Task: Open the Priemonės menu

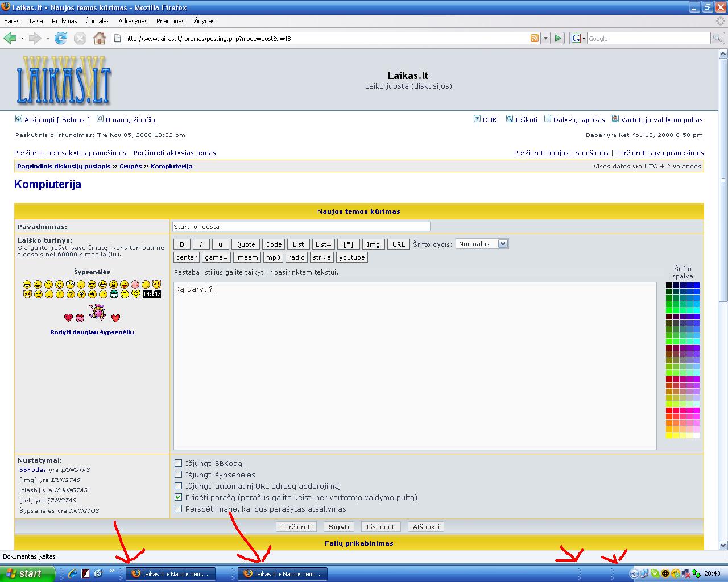Action: click(170, 21)
